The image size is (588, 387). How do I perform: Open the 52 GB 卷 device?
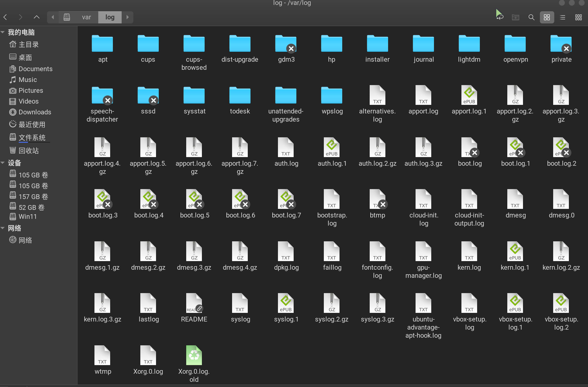pos(27,207)
